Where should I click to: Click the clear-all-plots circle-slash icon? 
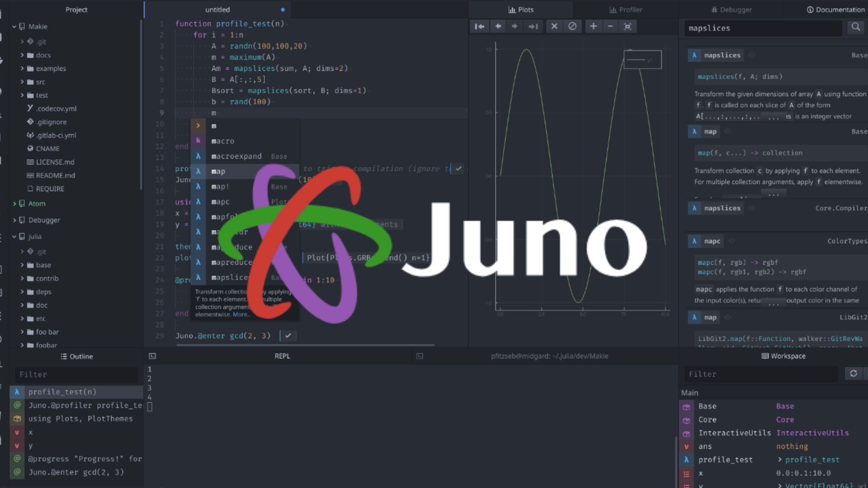(x=572, y=27)
